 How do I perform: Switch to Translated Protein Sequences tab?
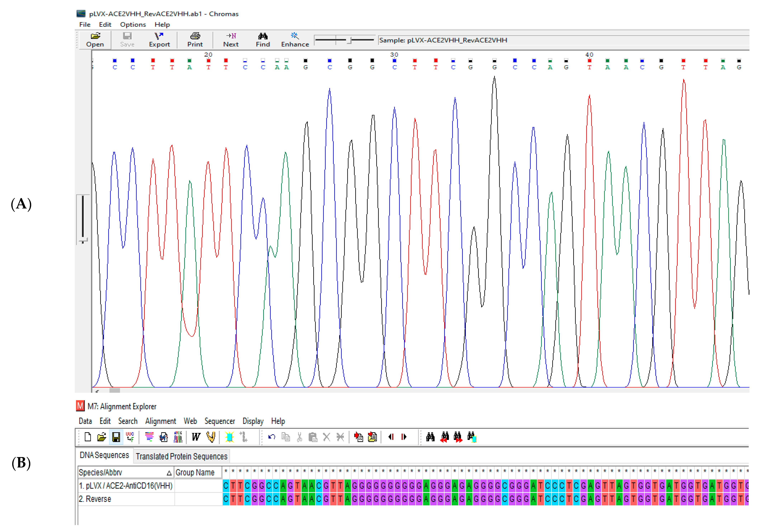click(181, 456)
